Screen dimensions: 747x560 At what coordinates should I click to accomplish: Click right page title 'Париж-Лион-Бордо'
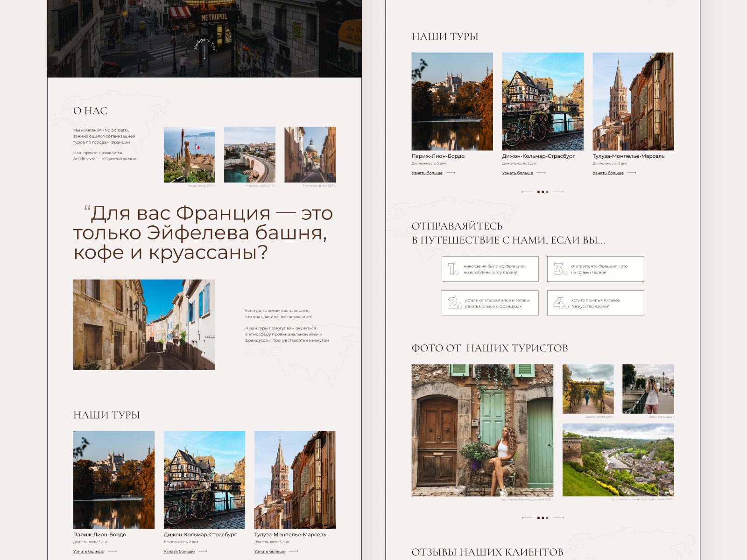[x=438, y=156]
